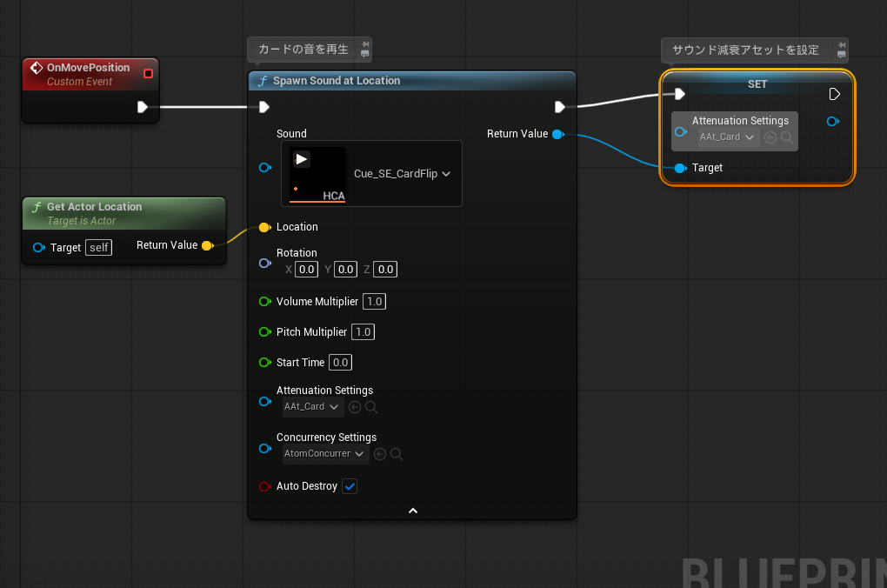
Task: Select the OnMovePosition Custom Event title
Action: tap(88, 68)
